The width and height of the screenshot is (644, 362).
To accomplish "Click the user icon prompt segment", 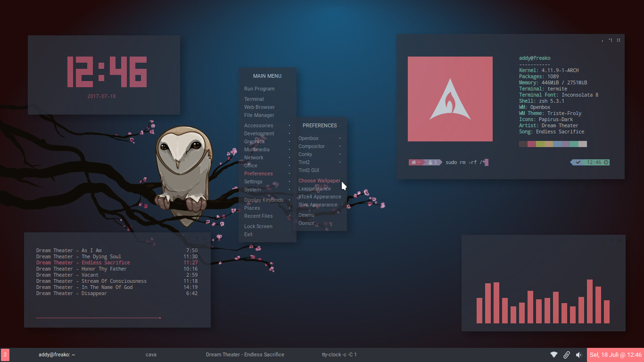I will pyautogui.click(x=430, y=162).
